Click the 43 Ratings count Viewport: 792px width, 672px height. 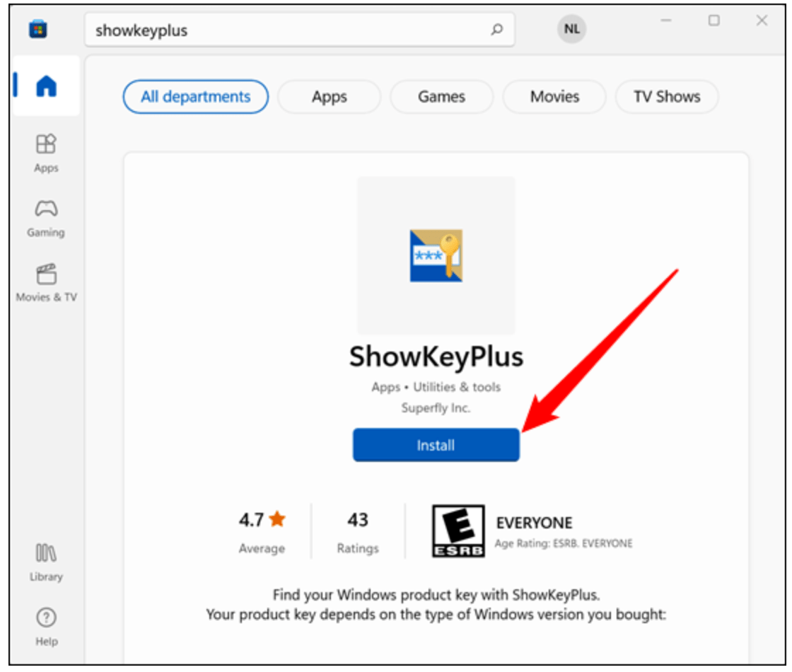tap(358, 532)
